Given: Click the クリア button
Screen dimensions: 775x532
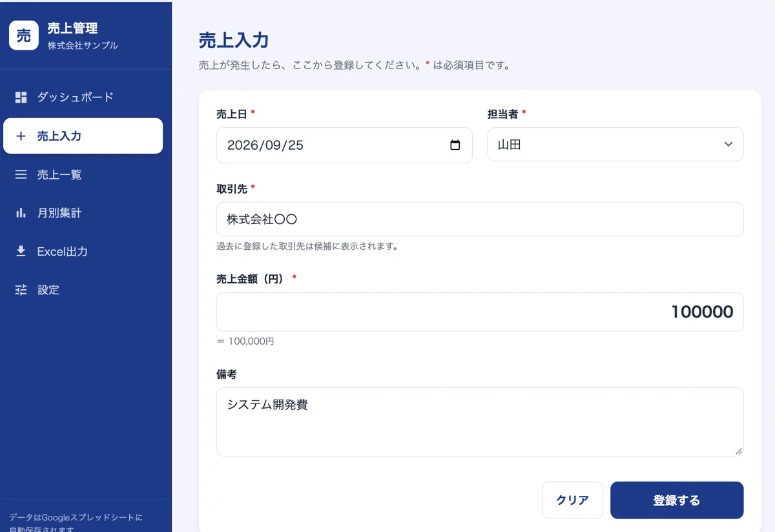Looking at the screenshot, I should pyautogui.click(x=572, y=500).
